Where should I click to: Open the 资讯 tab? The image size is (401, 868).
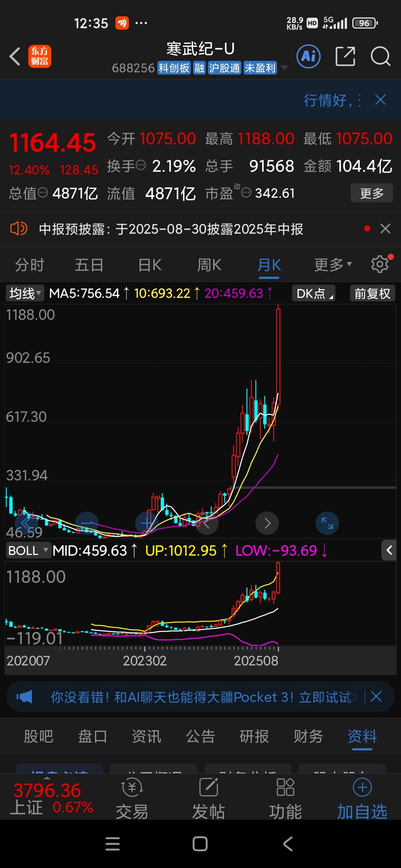(x=147, y=736)
